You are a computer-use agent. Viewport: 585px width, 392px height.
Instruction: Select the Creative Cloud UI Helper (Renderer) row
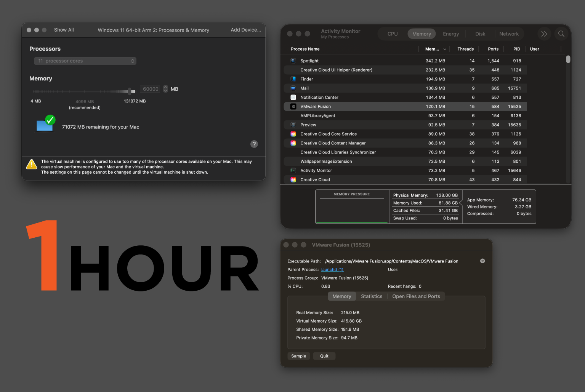point(405,70)
